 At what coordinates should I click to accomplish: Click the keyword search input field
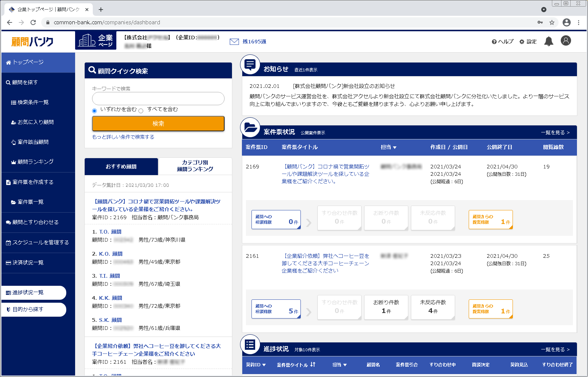tap(158, 99)
